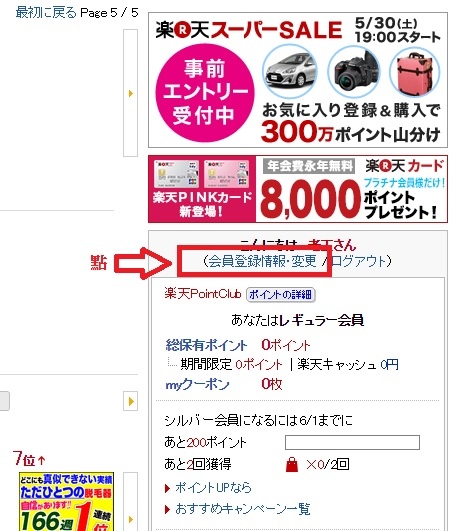Viewport: 452px width, 531px height.
Task: Click the car image in SALE banner
Action: coord(290,72)
